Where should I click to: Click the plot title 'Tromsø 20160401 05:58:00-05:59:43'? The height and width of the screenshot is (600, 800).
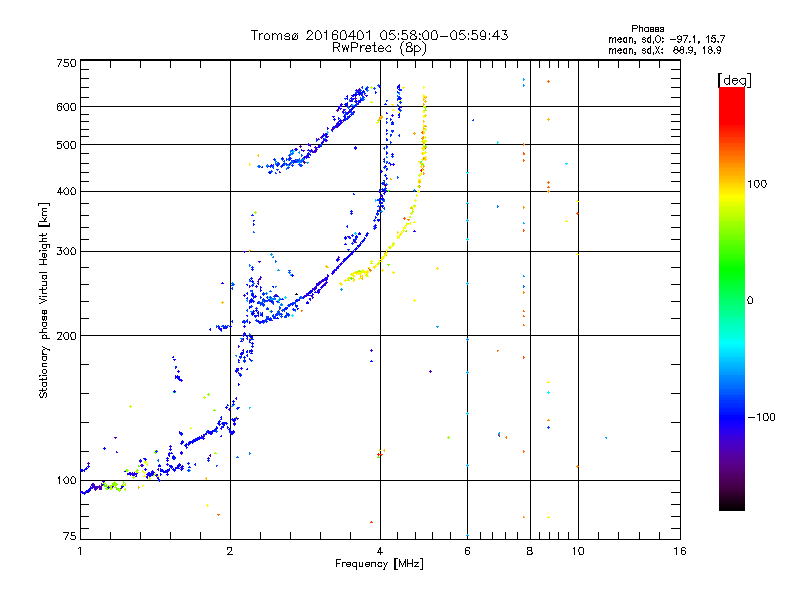tap(379, 35)
